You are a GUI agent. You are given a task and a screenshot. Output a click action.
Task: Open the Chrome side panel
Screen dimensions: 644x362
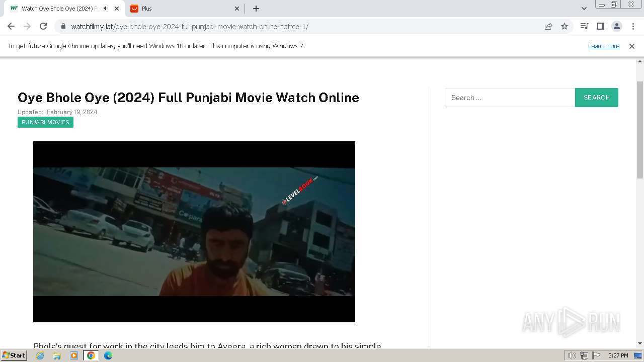600,26
